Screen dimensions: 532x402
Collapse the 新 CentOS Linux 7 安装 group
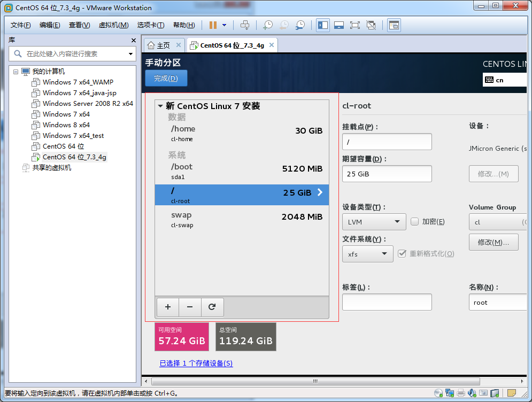pos(160,106)
